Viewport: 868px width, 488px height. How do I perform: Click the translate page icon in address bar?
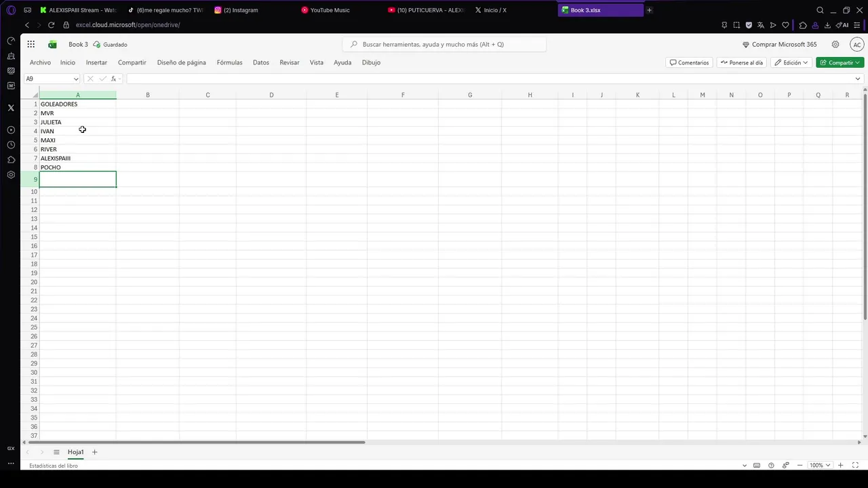pyautogui.click(x=761, y=25)
